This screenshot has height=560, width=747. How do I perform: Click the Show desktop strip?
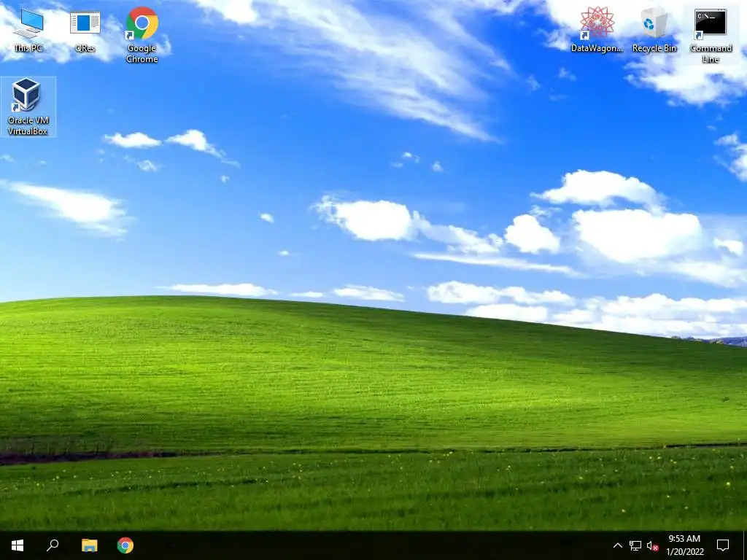click(x=745, y=545)
